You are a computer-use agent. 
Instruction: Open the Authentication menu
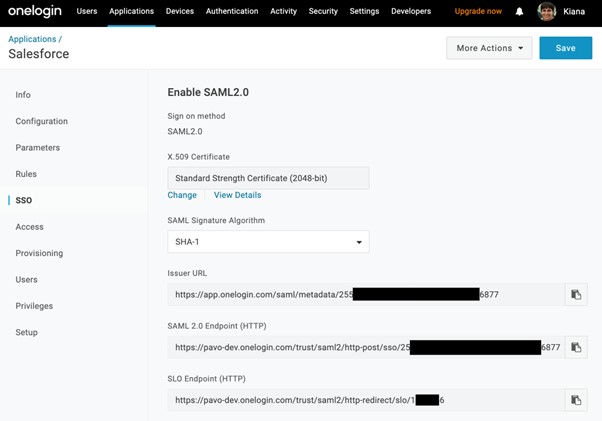pyautogui.click(x=232, y=11)
